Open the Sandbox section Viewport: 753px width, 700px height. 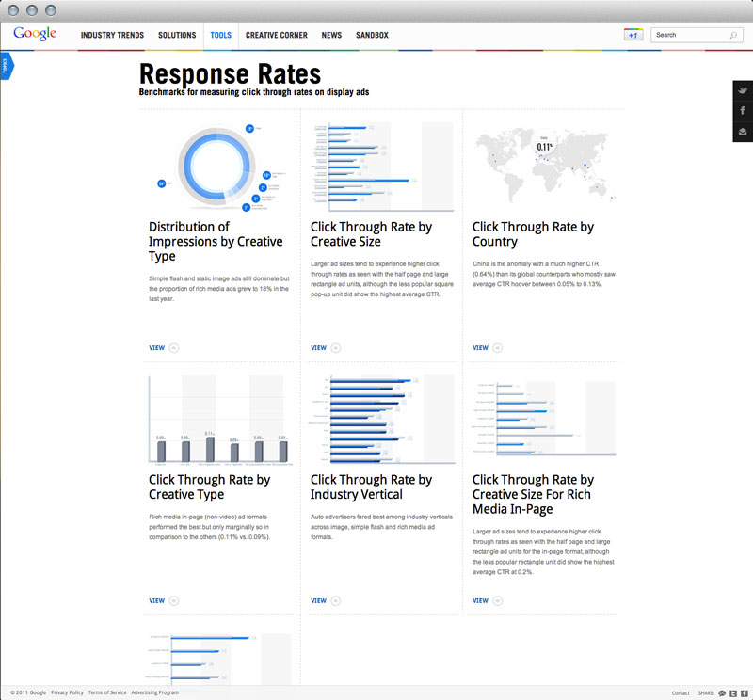pyautogui.click(x=372, y=35)
